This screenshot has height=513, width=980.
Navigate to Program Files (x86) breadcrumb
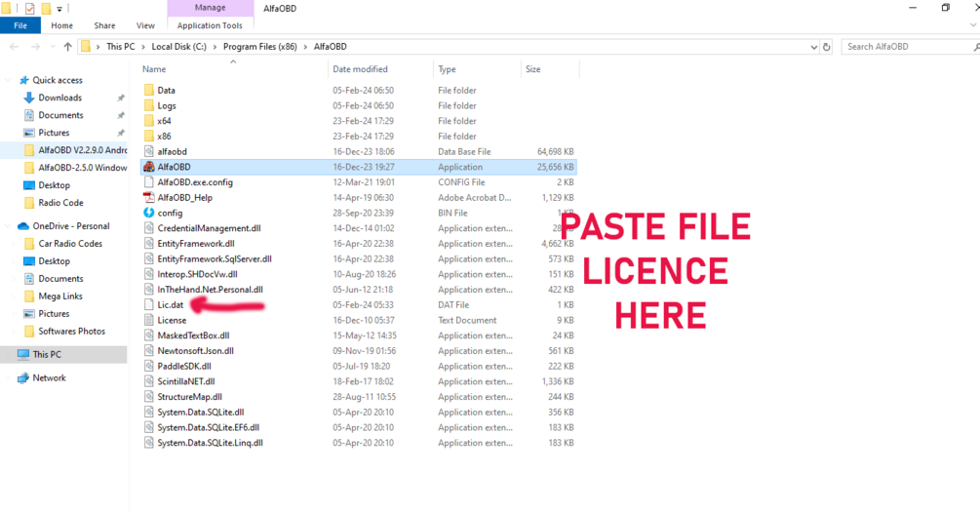pos(260,47)
